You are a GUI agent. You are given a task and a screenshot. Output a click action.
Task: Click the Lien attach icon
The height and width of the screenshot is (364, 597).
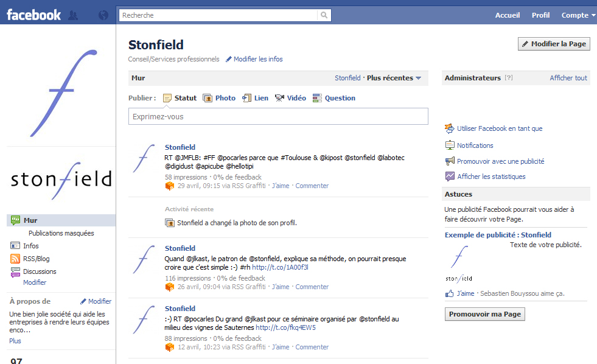[246, 98]
